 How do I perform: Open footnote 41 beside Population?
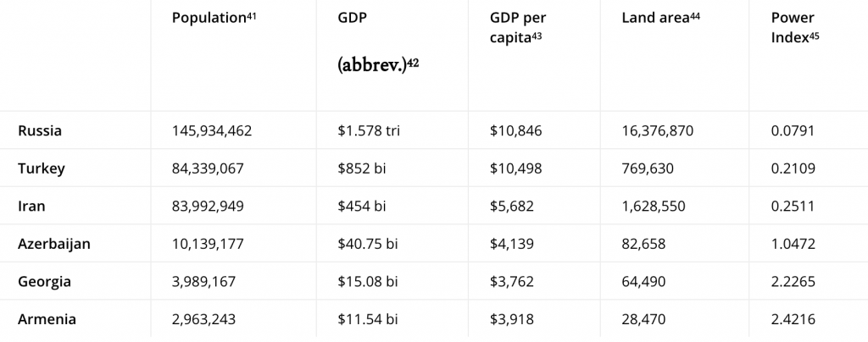coord(252,15)
